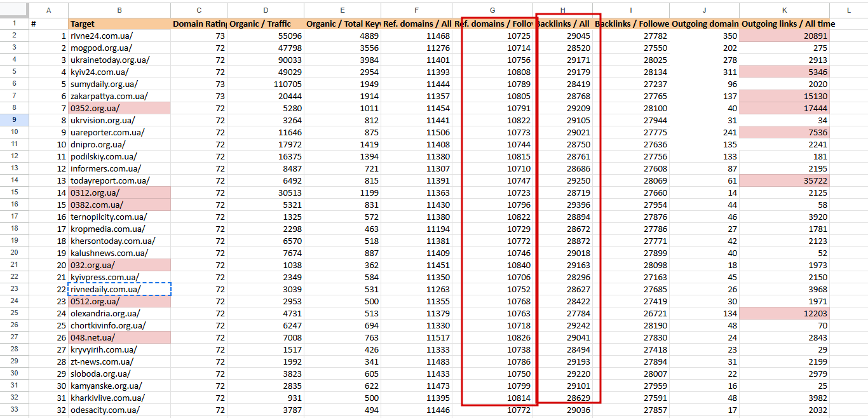Select cell ukrvision.org.ua/
Viewport: 868px width, 418px height.
119,120
